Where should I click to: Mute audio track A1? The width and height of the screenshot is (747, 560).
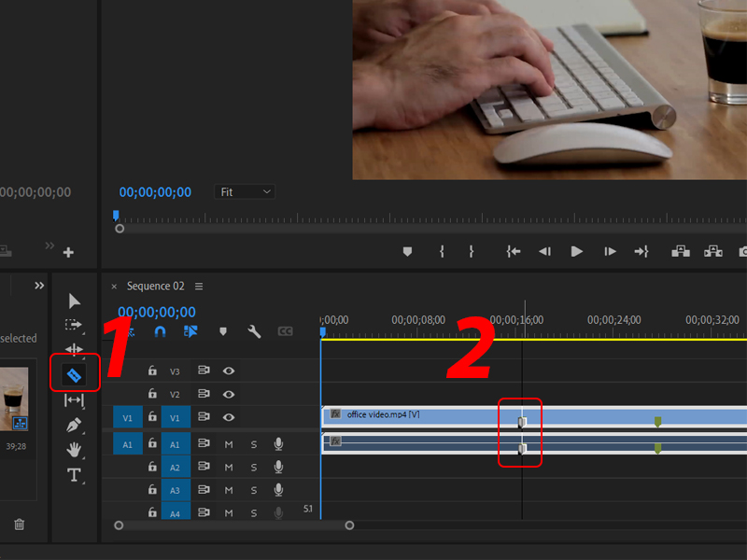click(x=229, y=444)
